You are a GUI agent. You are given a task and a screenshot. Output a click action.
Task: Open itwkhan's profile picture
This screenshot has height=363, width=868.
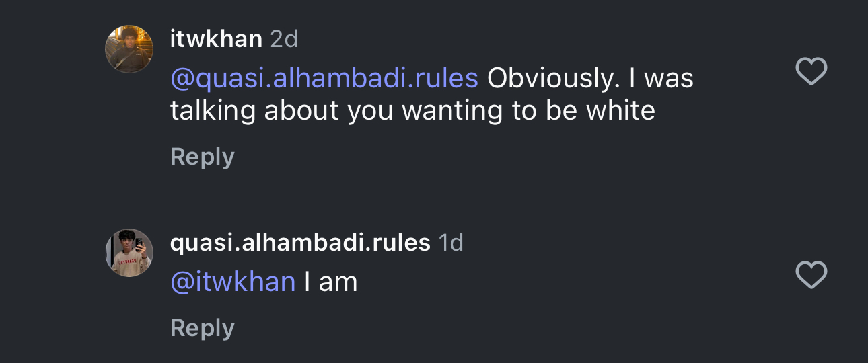pyautogui.click(x=129, y=49)
